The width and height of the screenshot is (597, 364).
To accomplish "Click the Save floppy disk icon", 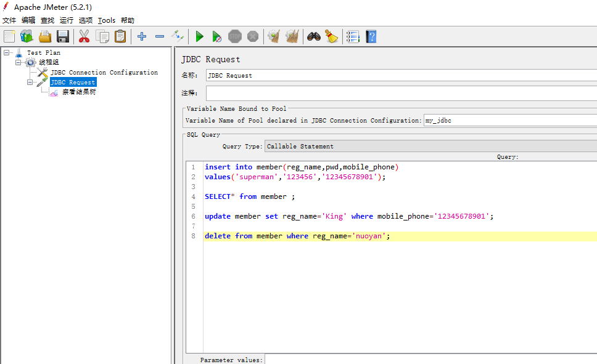I will [63, 36].
